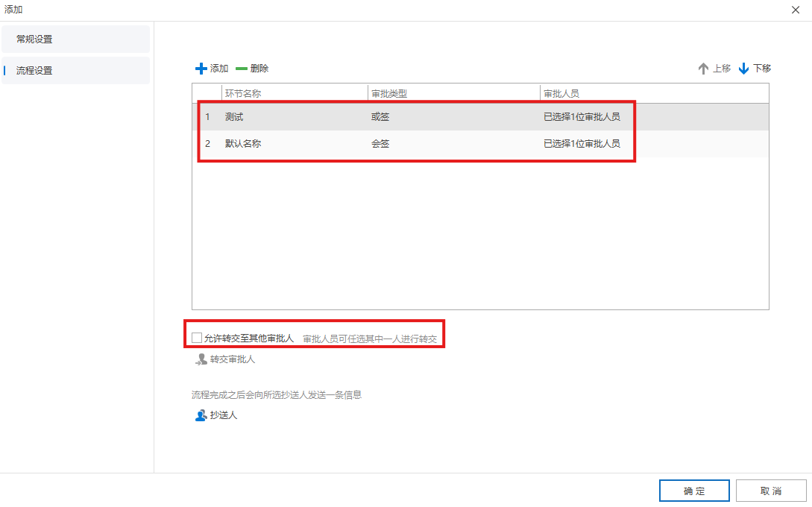812x507 pixels.
Task: Toggle transfer-to-other-approvers option off
Action: [196, 337]
